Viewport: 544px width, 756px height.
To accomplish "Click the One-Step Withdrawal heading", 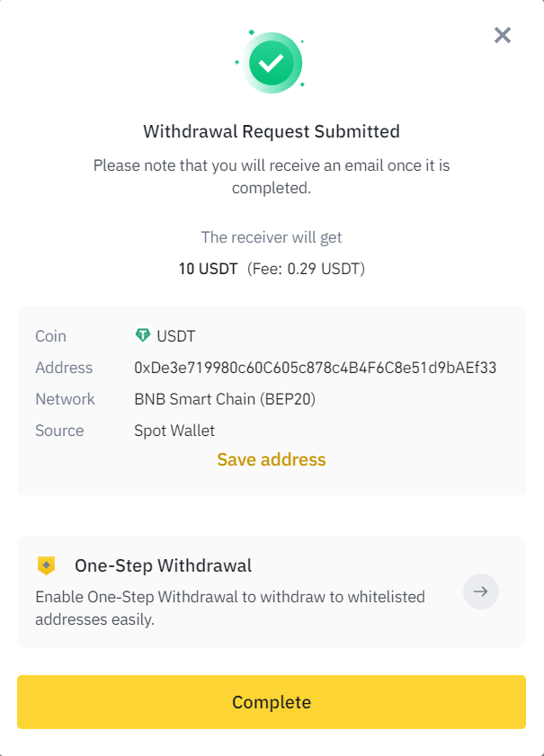I will tap(163, 565).
